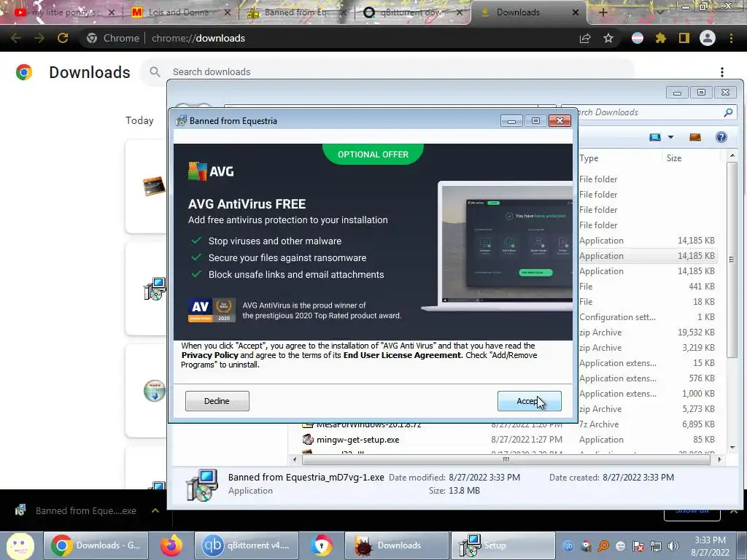Viewport: 747px width, 560px height.
Task: Open the Privacy Policy link
Action: (x=209, y=355)
